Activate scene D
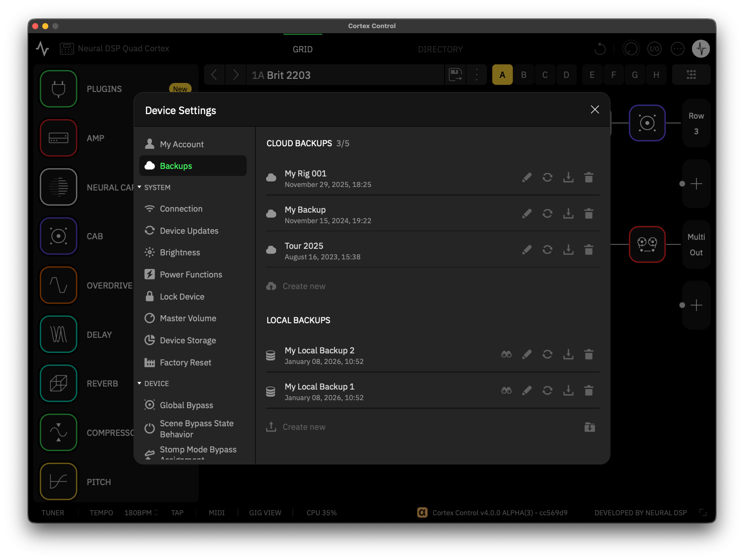Screen dimensions: 744x560 [x=566, y=74]
